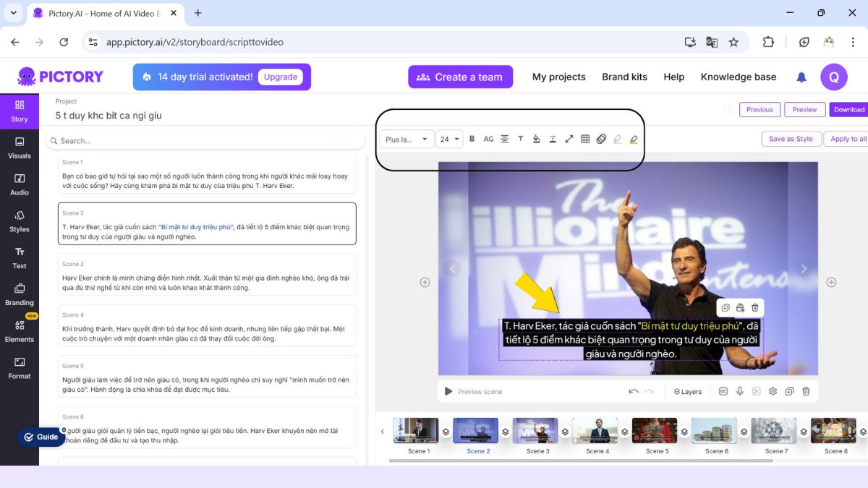Advance to next scene with right chevron arrow

tap(803, 268)
